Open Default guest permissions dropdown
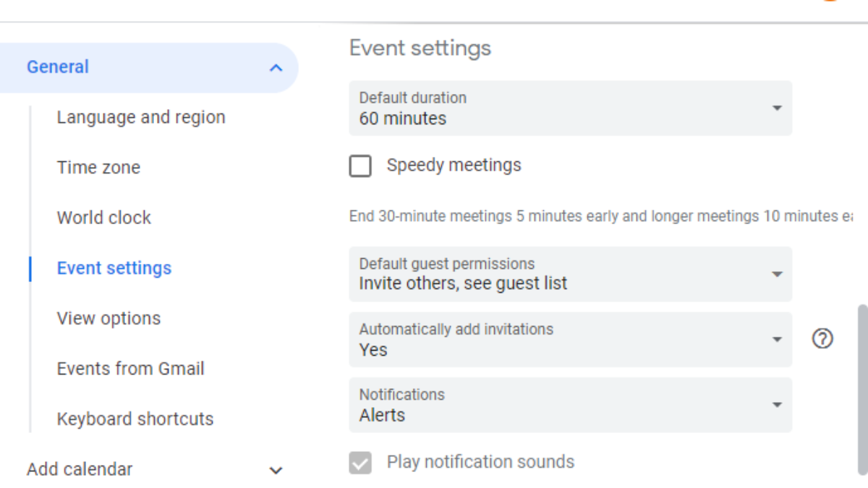868x488 pixels. tap(570, 274)
